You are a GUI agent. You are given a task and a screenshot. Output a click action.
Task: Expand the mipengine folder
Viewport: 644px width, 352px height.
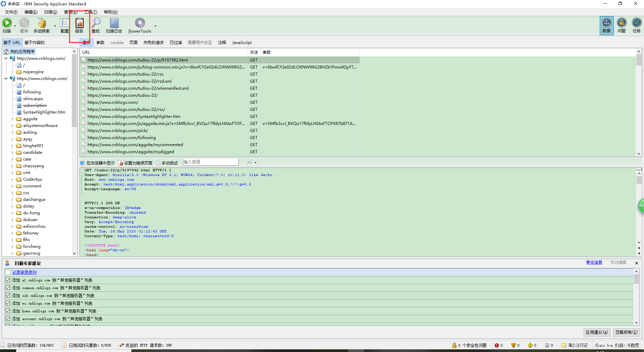(12, 72)
